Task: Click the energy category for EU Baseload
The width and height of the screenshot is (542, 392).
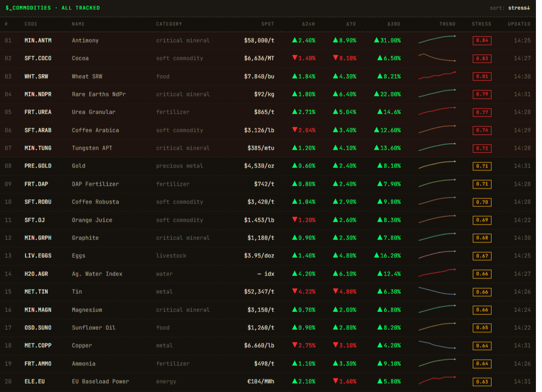Action: coord(166,382)
